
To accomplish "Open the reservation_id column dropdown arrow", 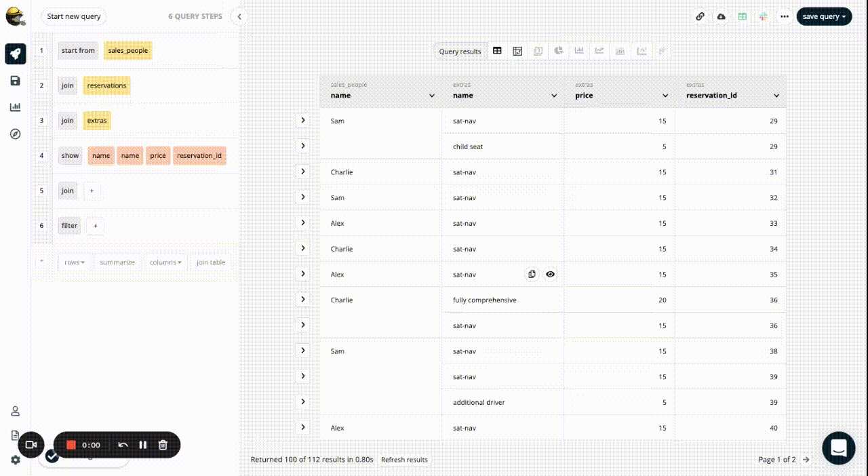I will 776,96.
